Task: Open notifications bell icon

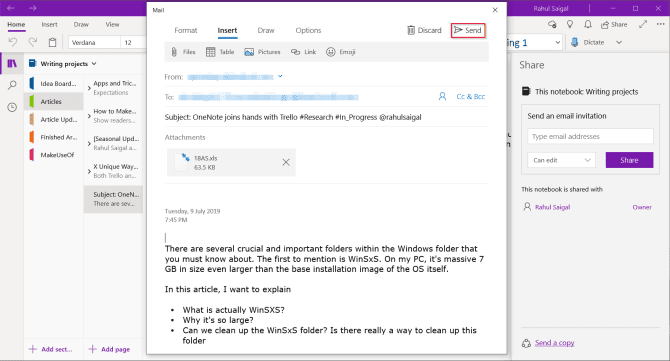Action: point(588,25)
